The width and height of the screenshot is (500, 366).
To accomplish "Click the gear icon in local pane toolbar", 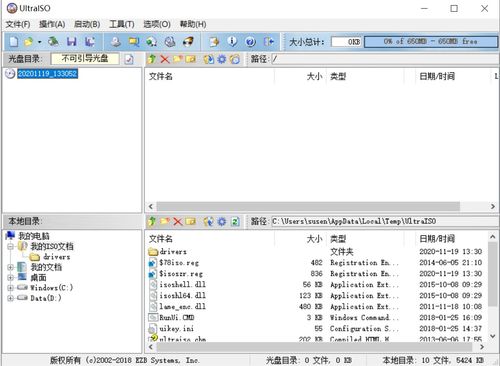I will click(222, 221).
